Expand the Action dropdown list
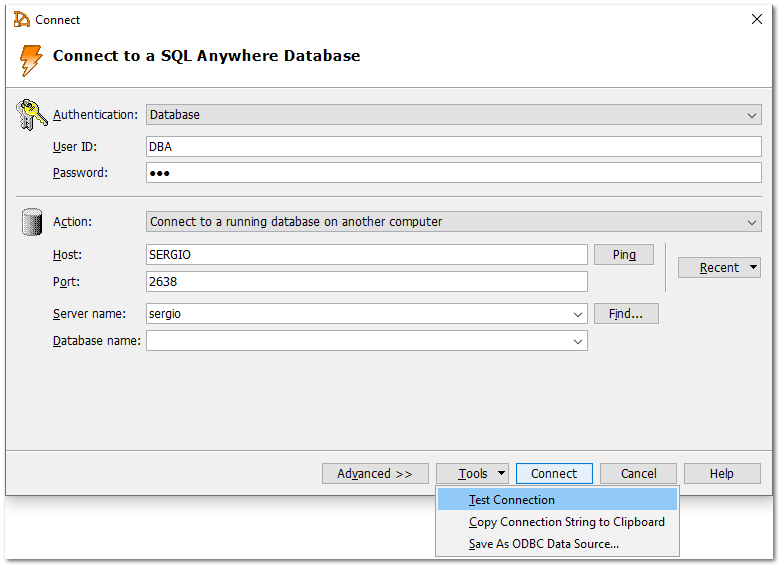This screenshot has width=782, height=568. coord(752,222)
